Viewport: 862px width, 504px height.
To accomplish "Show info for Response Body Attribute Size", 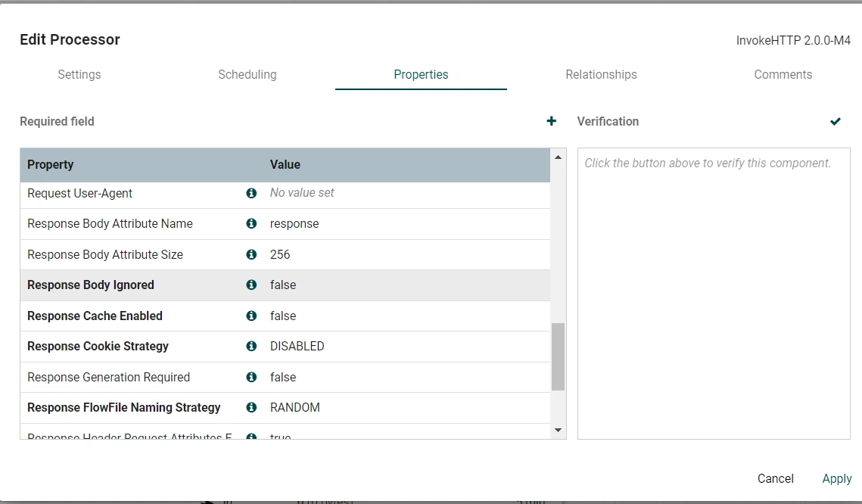I will 251,254.
